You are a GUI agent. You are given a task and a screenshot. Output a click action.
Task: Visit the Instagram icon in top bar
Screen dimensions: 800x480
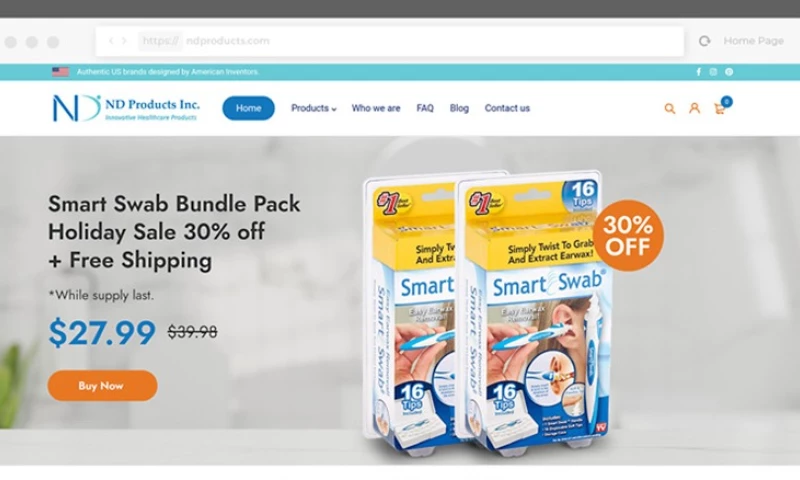point(713,72)
